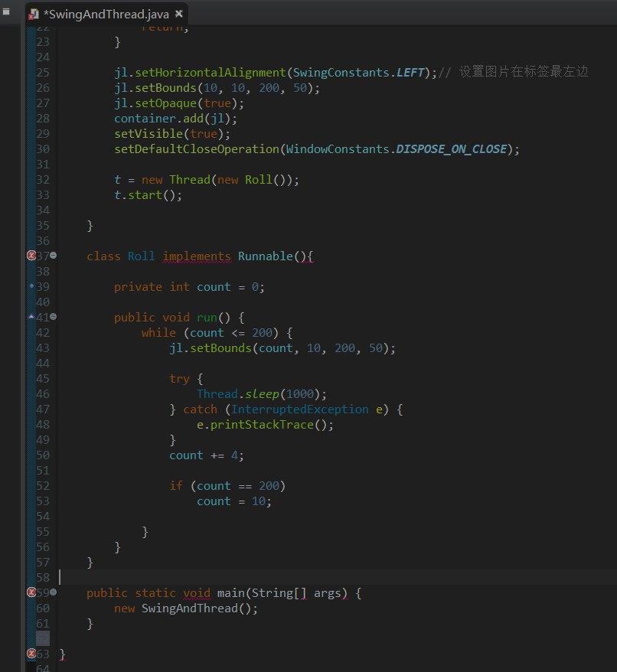Click line number 31 in the ruler
The width and height of the screenshot is (617, 672).
[x=43, y=165]
